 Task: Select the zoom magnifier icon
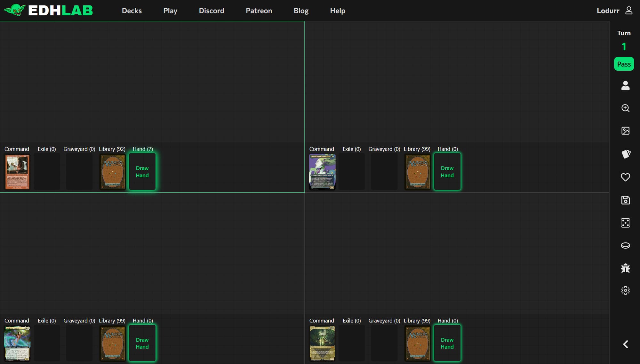pos(625,108)
